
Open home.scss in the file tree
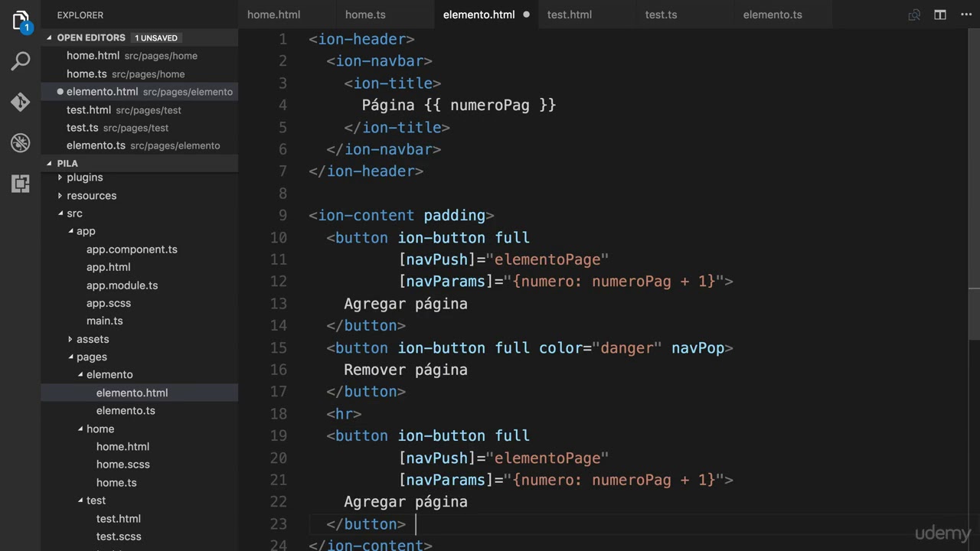click(122, 465)
